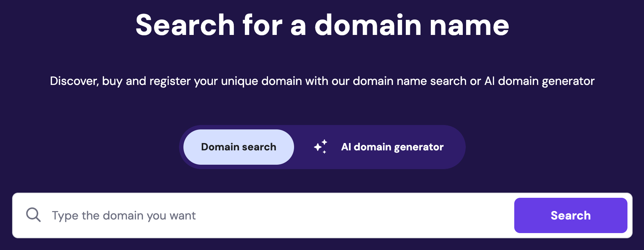Click the 'Search for a domain name' heading
Image resolution: width=644 pixels, height=250 pixels.
(322, 24)
